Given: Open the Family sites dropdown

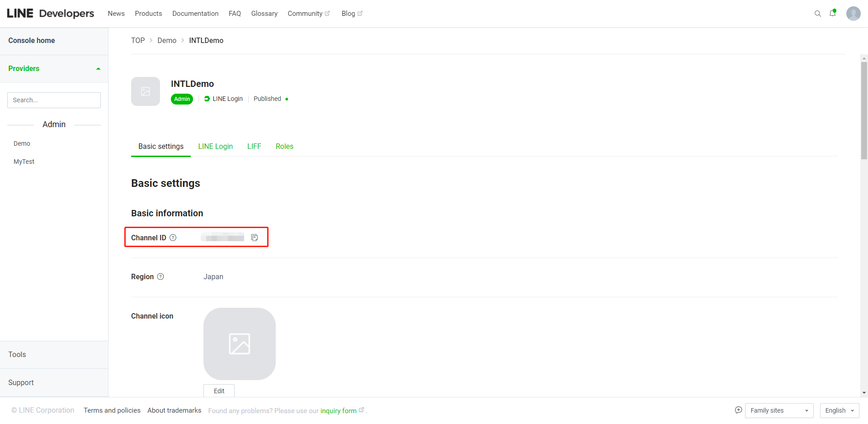Looking at the screenshot, I should pyautogui.click(x=779, y=410).
